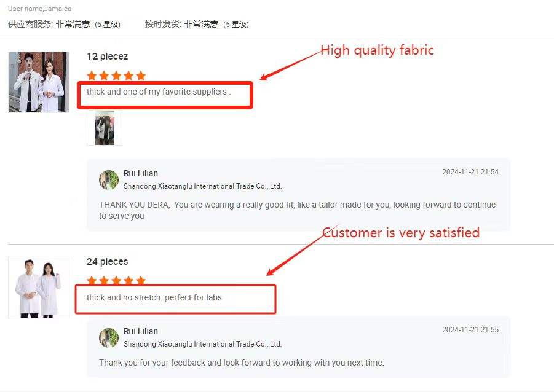Screen dimensions: 554x392
Task: Click first star of the 12 pieces rating
Action: click(x=92, y=75)
